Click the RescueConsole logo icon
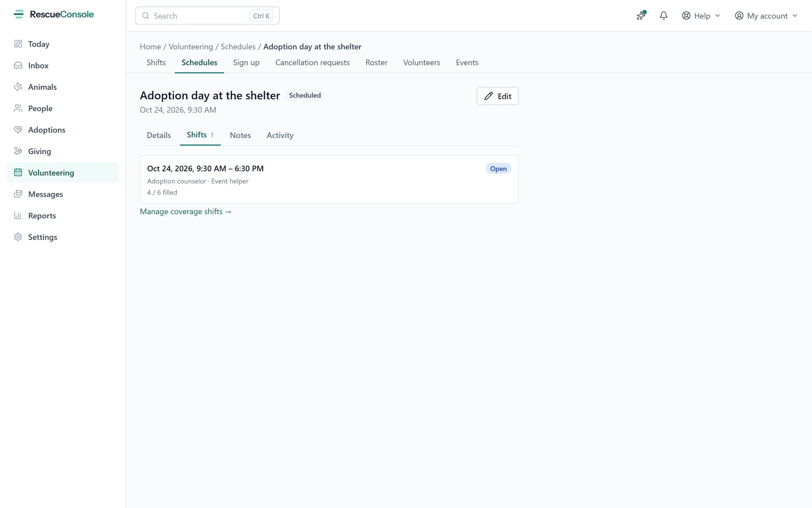Image resolution: width=812 pixels, height=508 pixels. coord(18,14)
